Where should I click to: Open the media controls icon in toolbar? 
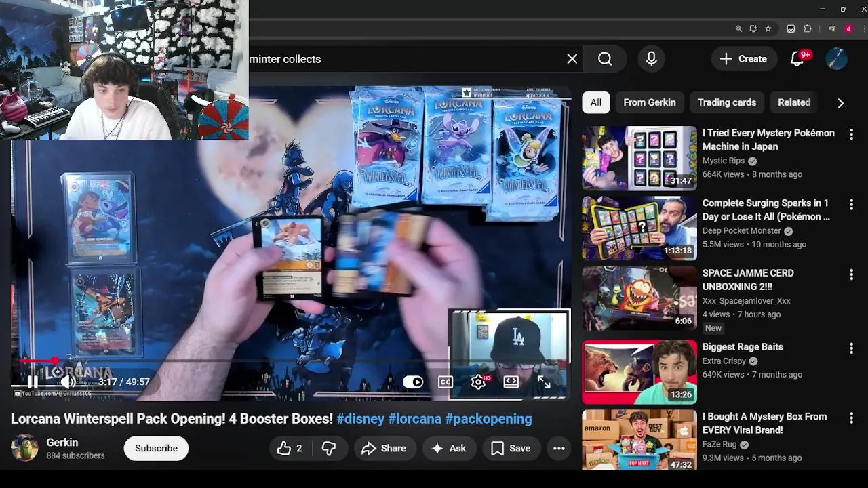(832, 28)
